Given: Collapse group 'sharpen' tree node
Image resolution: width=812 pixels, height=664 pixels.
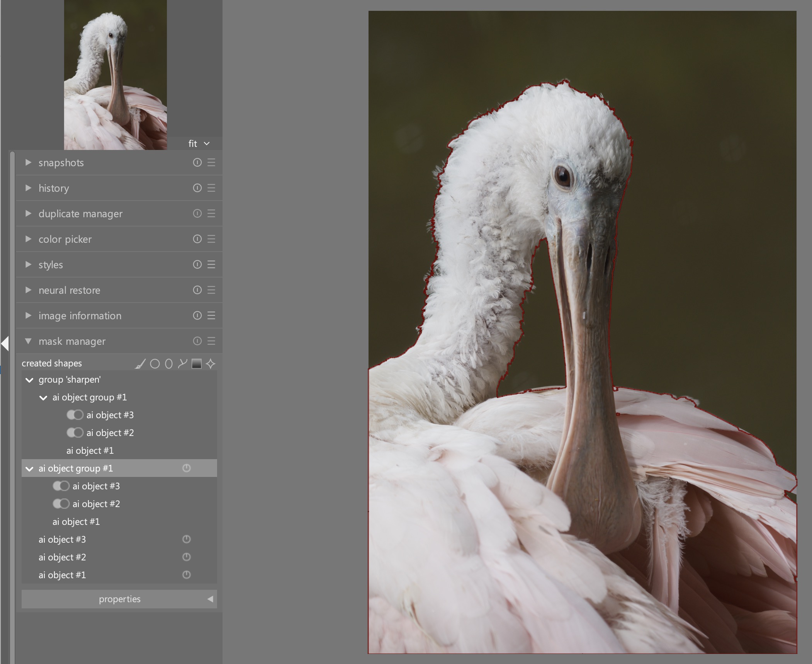Looking at the screenshot, I should coord(29,380).
